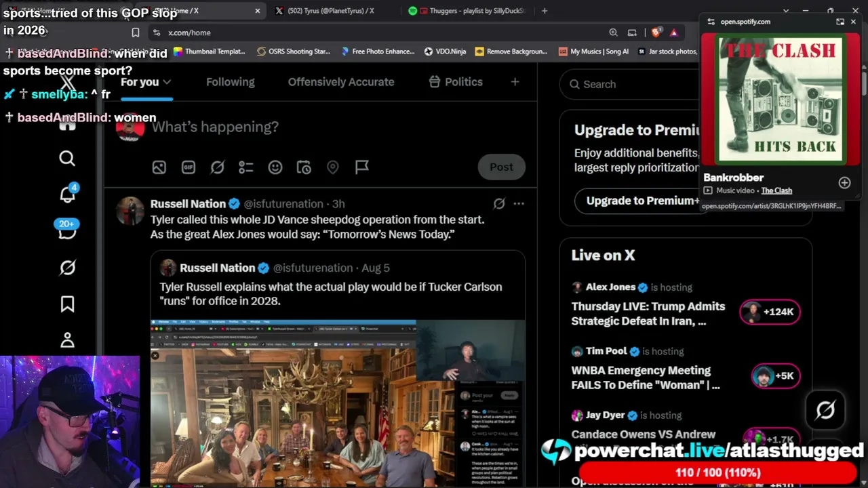
Task: Open the Brave Shields icon
Action: (x=656, y=33)
